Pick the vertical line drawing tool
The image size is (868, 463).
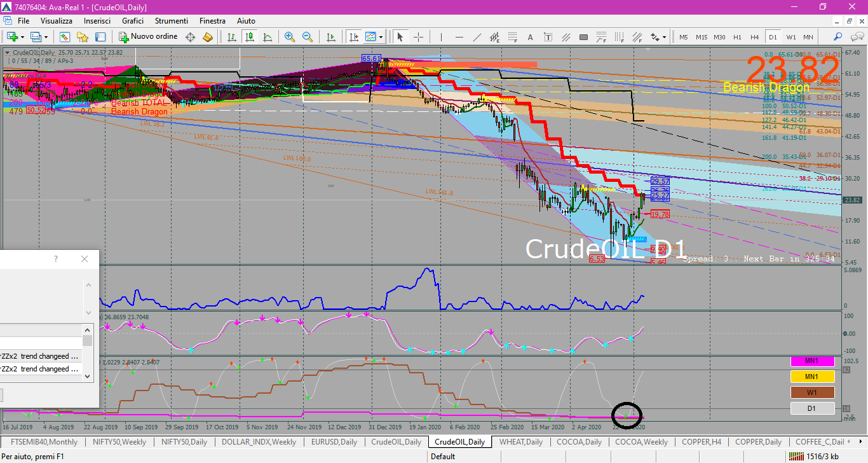(442, 37)
